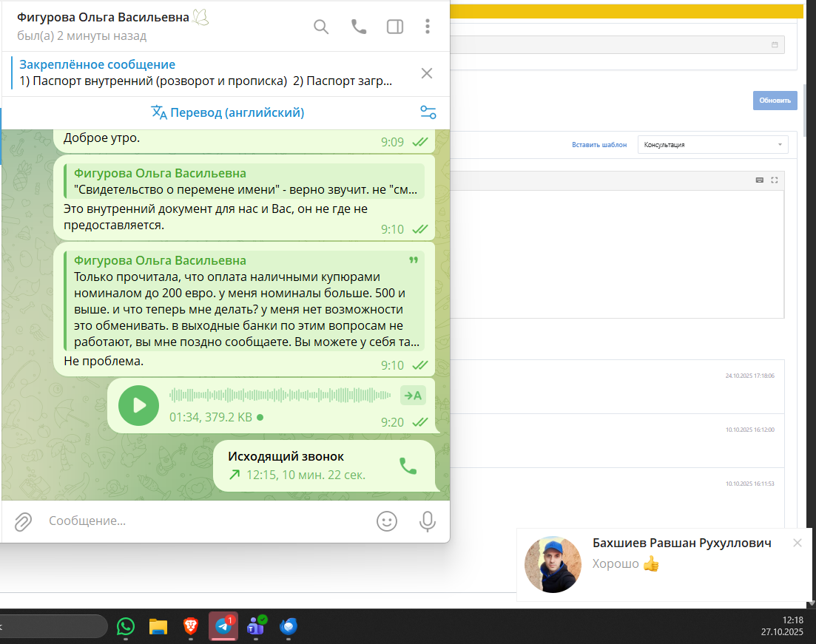Click the Telegram taskbar icon
Image resolution: width=816 pixels, height=644 pixels.
[223, 626]
